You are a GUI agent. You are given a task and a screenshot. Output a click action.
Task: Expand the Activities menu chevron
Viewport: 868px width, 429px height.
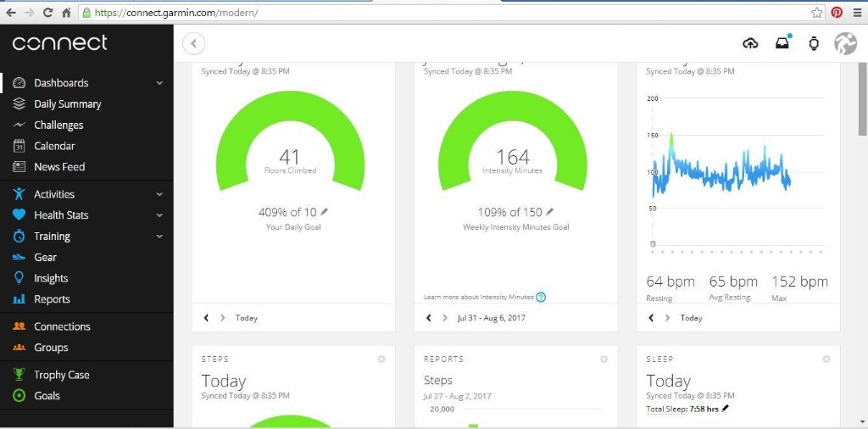coord(159,194)
